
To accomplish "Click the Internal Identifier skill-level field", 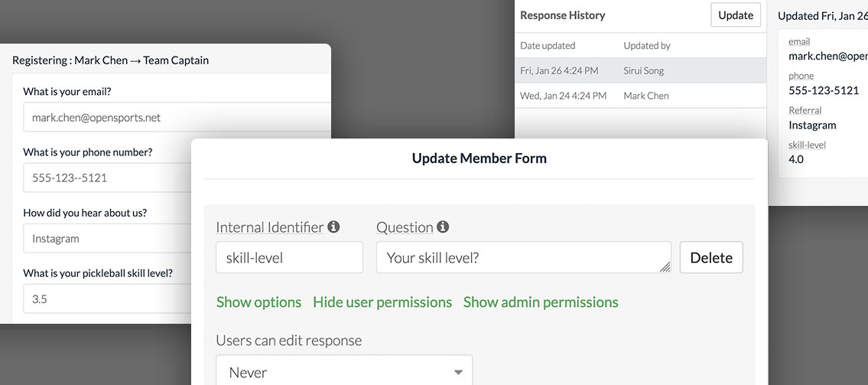I will (289, 258).
